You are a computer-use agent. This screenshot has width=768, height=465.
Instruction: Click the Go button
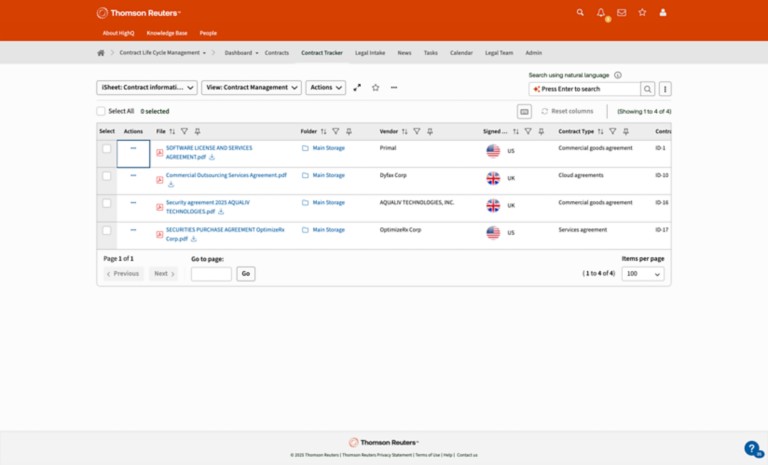point(246,274)
